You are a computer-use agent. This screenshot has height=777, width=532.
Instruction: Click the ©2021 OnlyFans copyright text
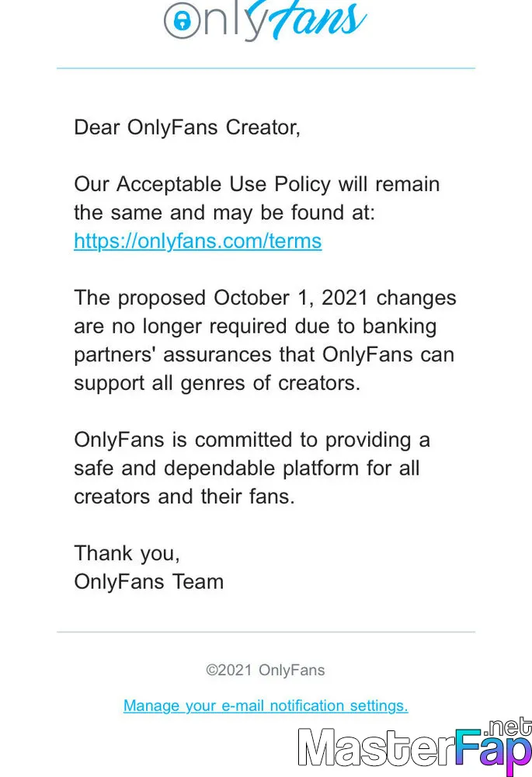(x=266, y=670)
